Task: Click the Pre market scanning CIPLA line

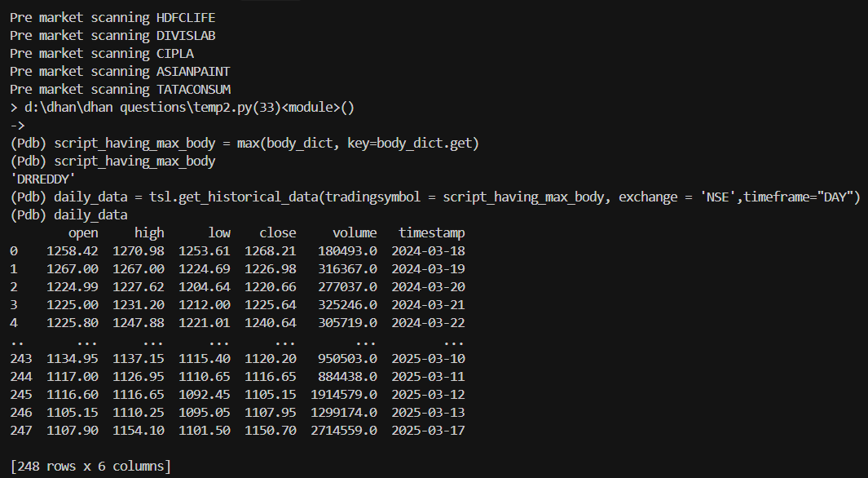Action: click(102, 54)
